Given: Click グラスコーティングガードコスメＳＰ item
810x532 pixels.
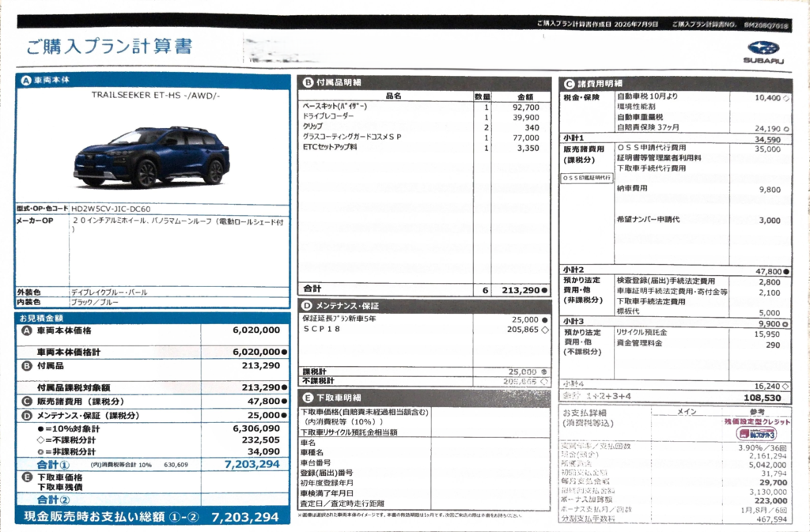Looking at the screenshot, I should (x=352, y=138).
